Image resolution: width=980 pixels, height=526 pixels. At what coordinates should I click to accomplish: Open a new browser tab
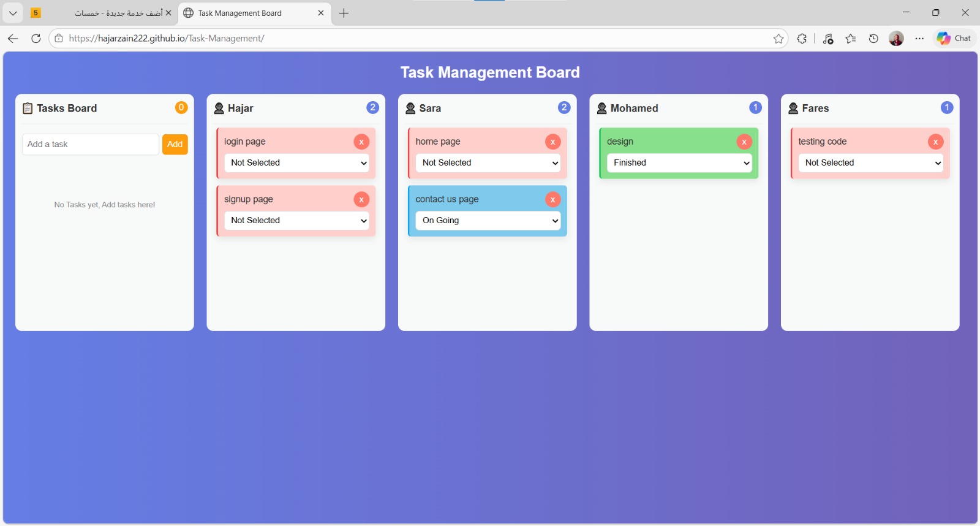point(344,13)
